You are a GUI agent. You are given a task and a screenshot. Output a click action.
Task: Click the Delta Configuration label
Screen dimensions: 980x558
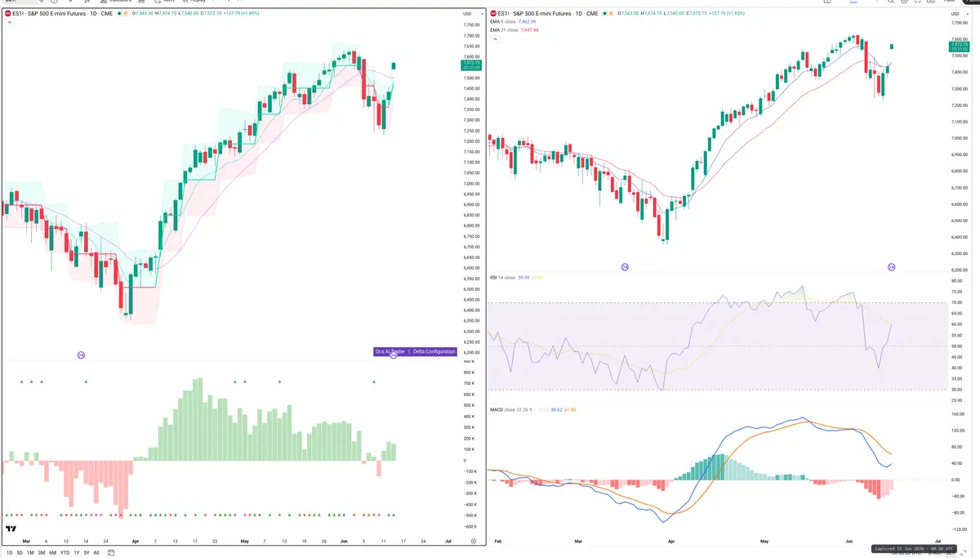point(434,351)
